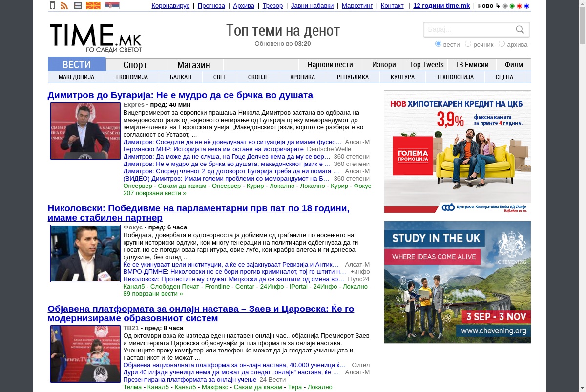The width and height of the screenshot is (586, 392).
Task: Open the RSS feed icon
Action: [x=64, y=6]
